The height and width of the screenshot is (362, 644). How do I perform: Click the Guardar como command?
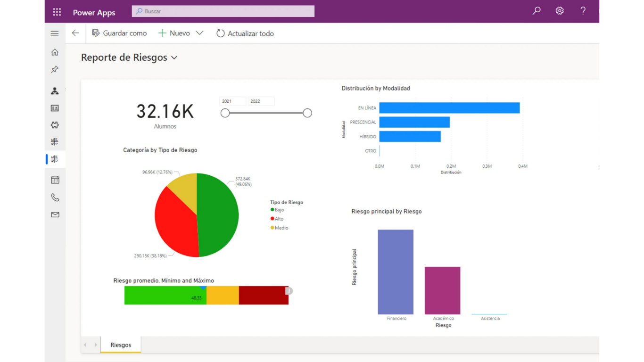pyautogui.click(x=119, y=33)
